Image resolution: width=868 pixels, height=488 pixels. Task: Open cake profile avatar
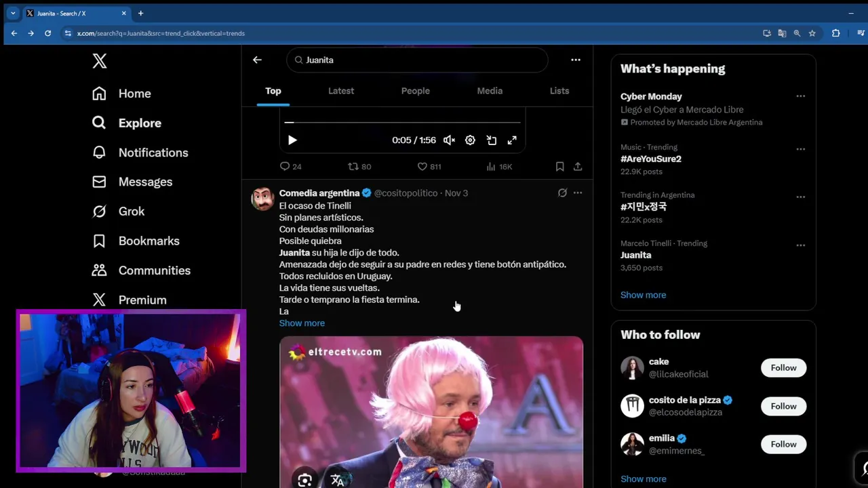click(x=632, y=368)
